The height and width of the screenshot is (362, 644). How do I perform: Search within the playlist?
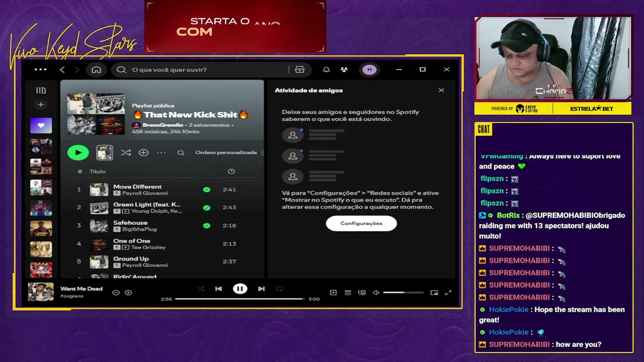point(181,152)
